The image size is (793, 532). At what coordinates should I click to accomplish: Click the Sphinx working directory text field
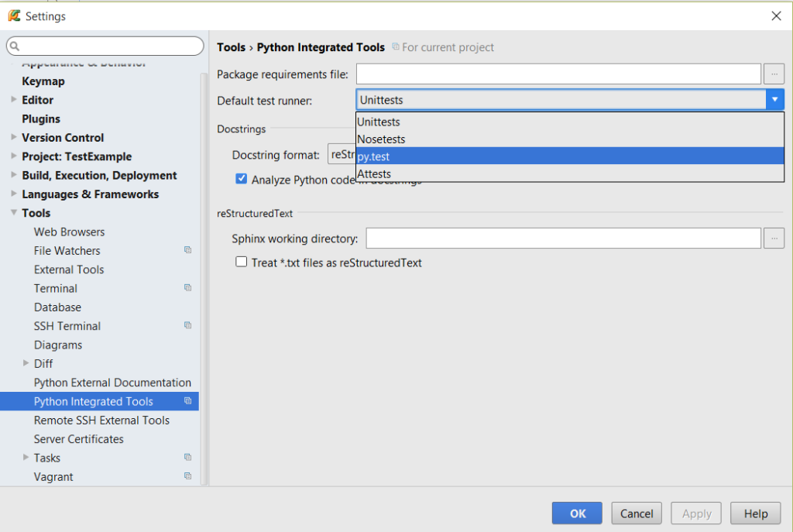pos(564,239)
